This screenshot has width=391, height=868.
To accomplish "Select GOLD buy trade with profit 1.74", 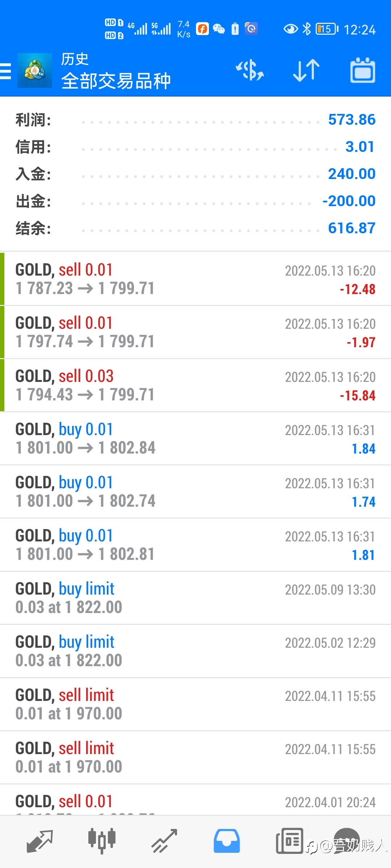I will (x=195, y=492).
